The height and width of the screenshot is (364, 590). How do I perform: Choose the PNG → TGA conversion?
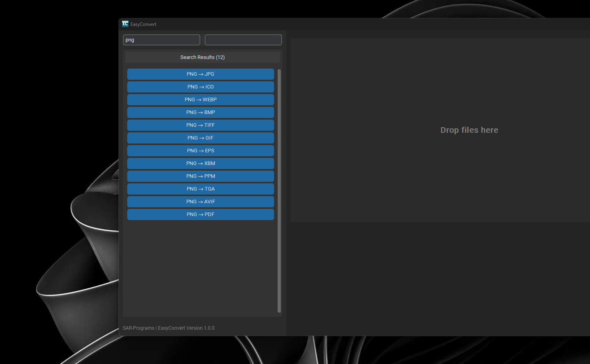200,189
